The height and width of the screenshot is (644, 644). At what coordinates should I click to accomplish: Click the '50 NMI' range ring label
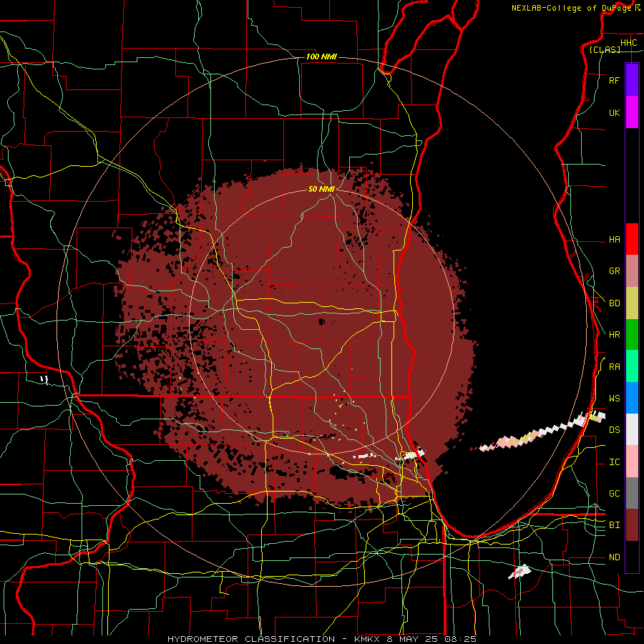321,189
